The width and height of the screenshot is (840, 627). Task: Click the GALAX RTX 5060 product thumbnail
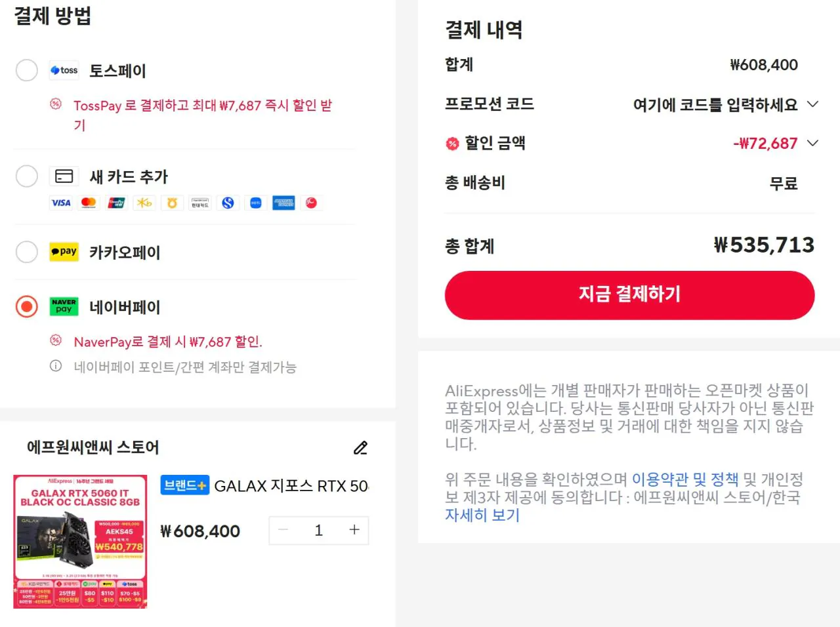tap(80, 542)
